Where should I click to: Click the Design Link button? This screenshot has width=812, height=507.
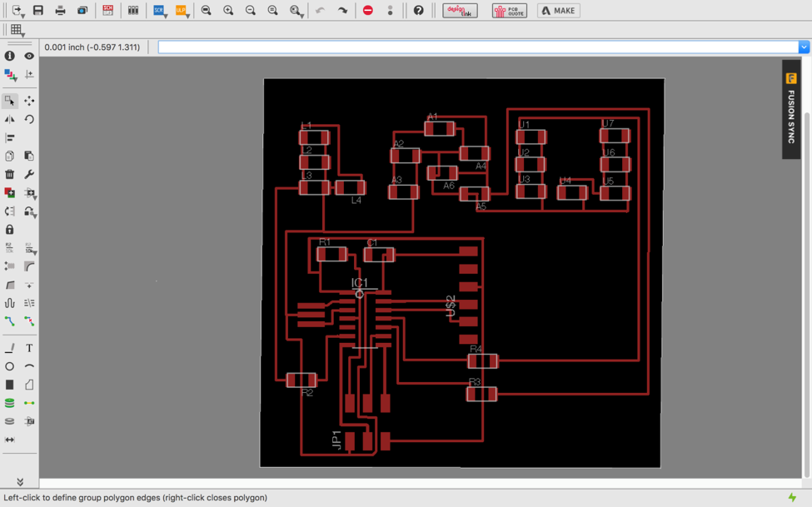pos(460,11)
